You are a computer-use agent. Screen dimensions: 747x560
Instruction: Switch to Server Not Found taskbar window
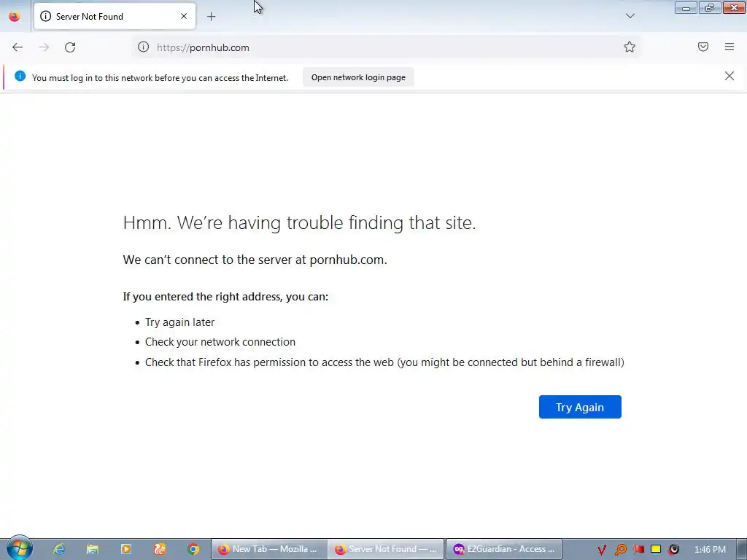pyautogui.click(x=386, y=549)
